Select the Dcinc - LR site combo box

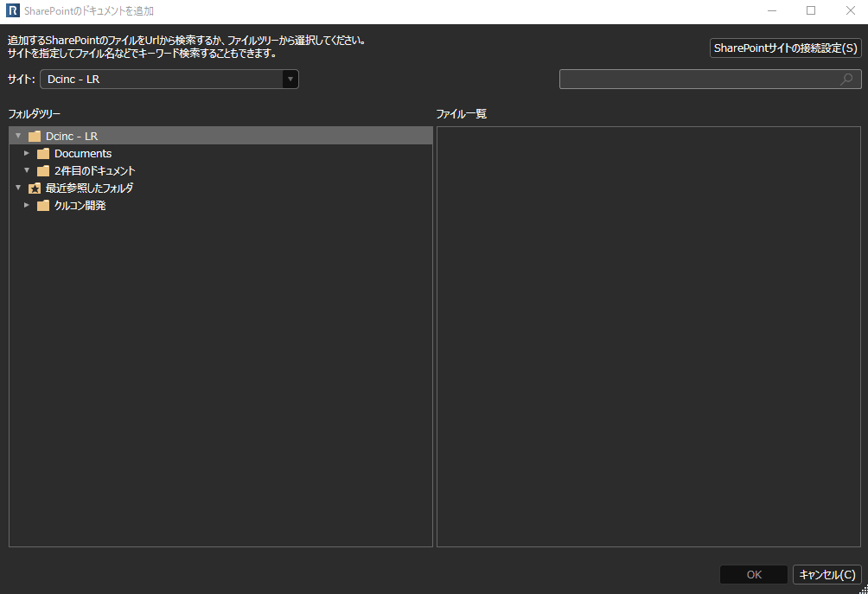169,80
